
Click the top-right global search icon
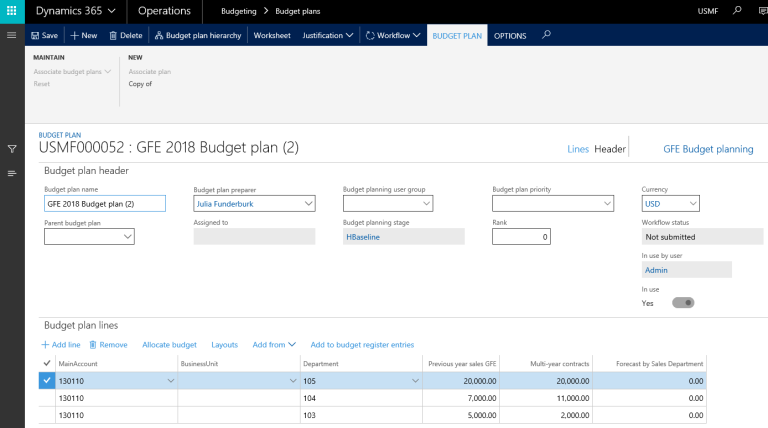coord(737,11)
